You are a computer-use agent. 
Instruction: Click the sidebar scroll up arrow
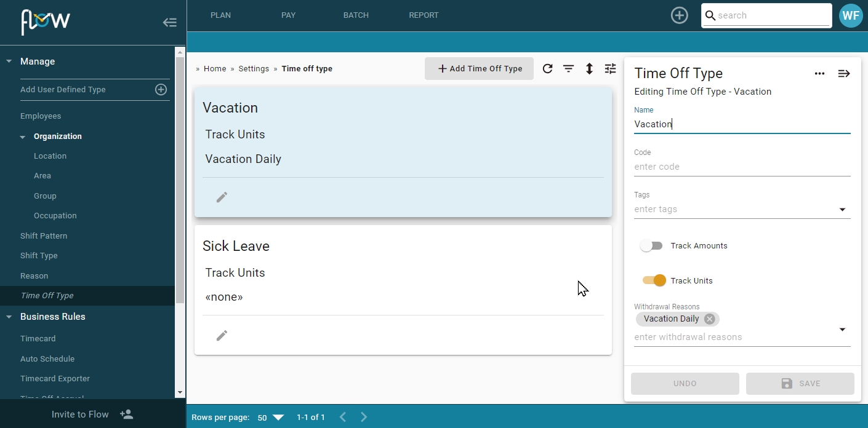tap(180, 52)
